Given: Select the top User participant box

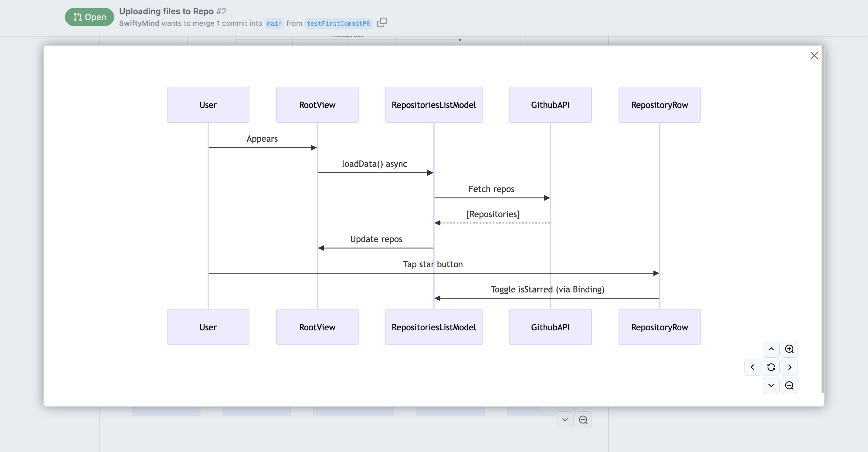Looking at the screenshot, I should coord(208,105).
